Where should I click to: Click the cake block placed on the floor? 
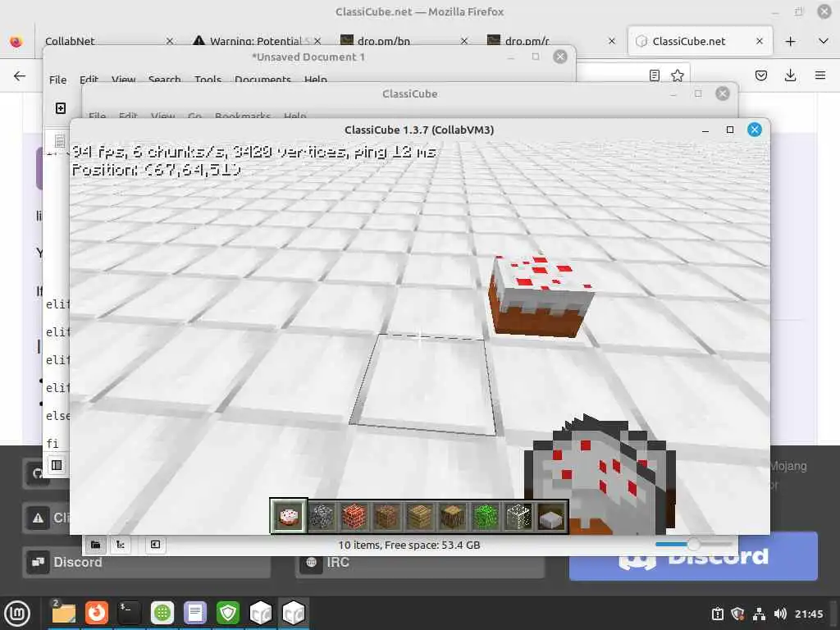click(x=540, y=295)
